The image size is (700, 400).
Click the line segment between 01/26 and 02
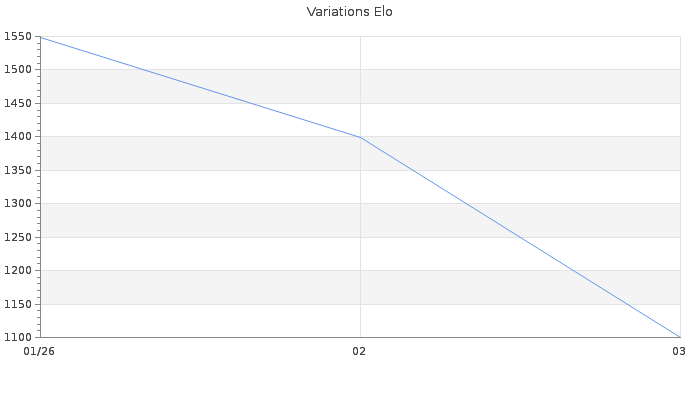(x=200, y=87)
